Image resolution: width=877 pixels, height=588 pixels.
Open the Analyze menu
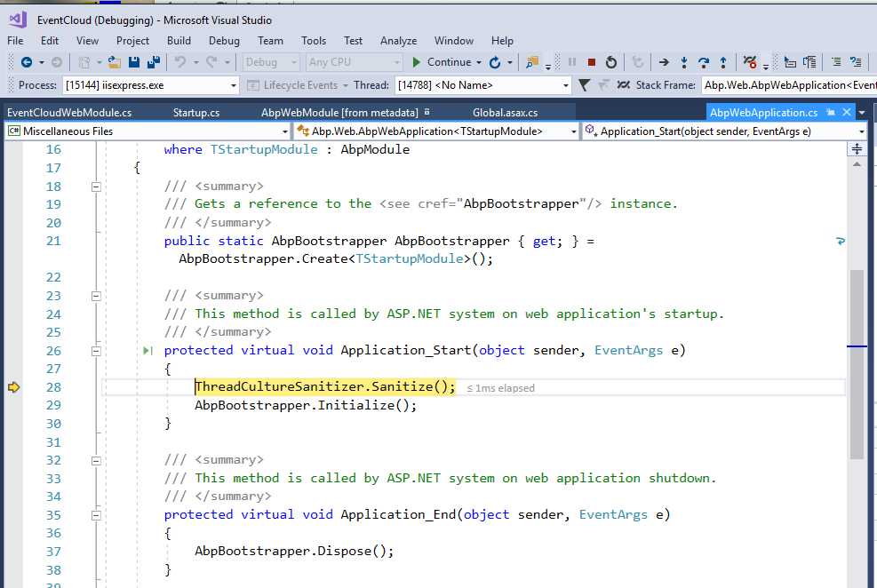398,41
